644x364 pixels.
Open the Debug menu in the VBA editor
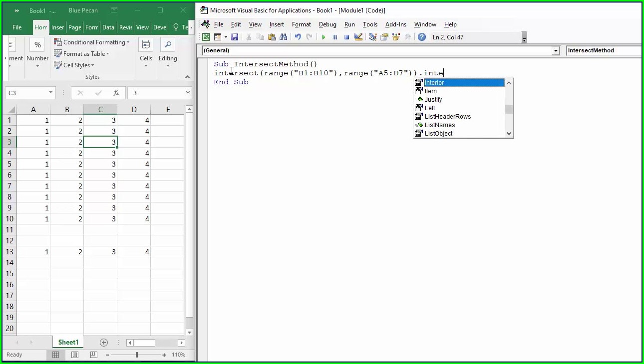point(327,24)
